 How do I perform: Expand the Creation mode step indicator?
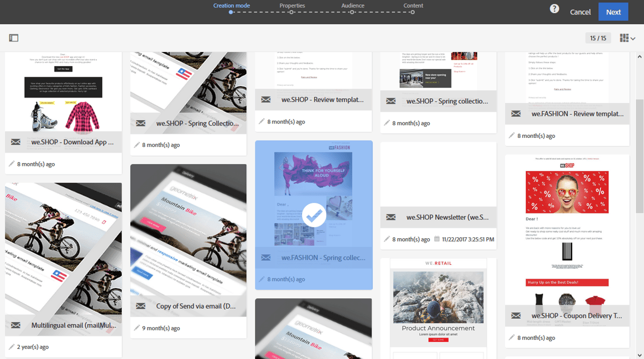(231, 5)
